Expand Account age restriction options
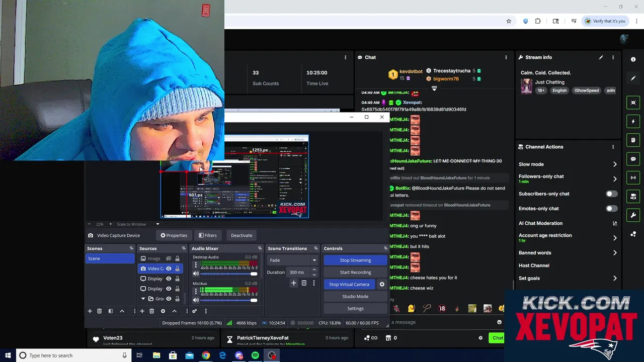Viewport: 644px width, 362px height. point(615,238)
